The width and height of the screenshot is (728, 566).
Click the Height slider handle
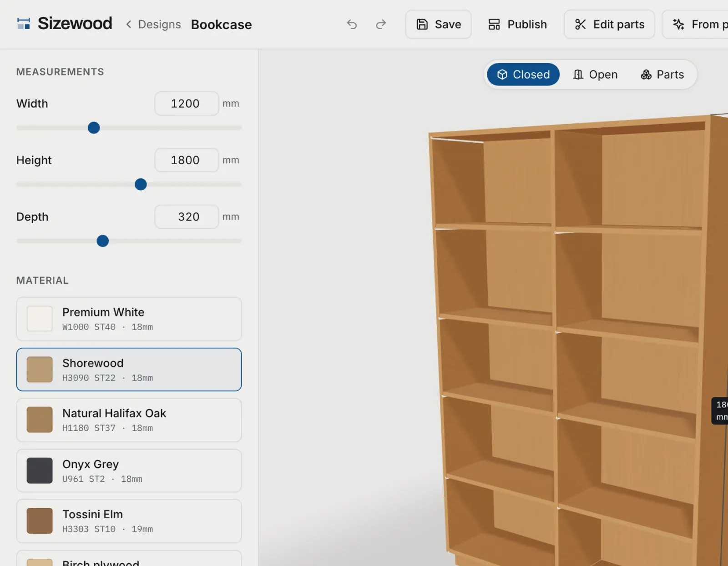click(141, 184)
